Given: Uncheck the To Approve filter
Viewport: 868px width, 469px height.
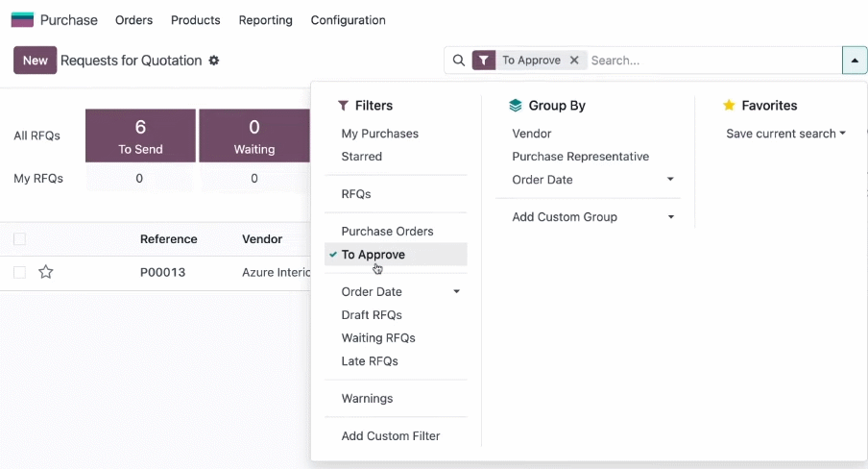Looking at the screenshot, I should pyautogui.click(x=396, y=255).
